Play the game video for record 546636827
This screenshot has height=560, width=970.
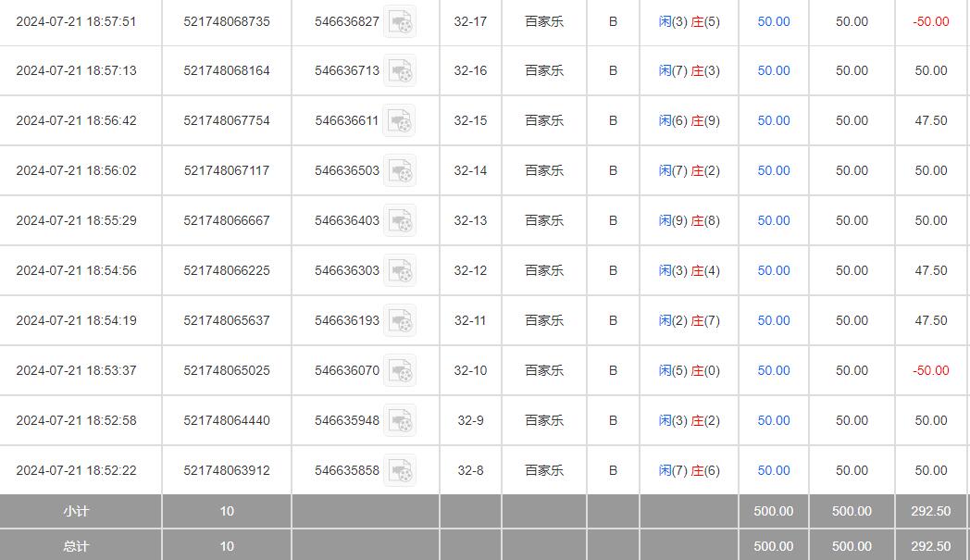(x=399, y=20)
